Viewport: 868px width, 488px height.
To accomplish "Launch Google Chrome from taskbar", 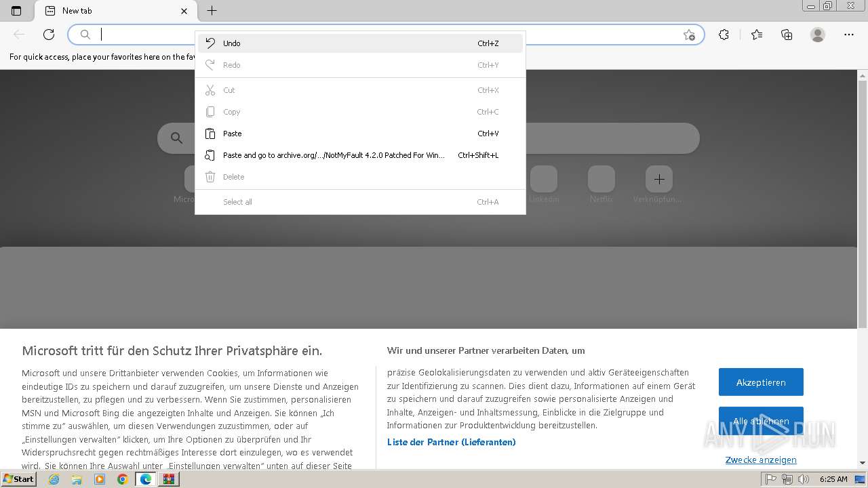I will click(123, 479).
